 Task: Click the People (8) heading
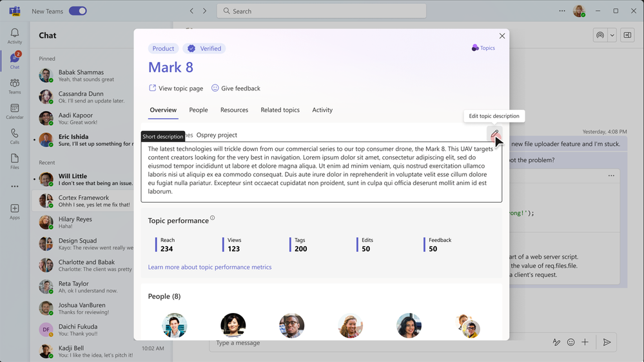(164, 296)
